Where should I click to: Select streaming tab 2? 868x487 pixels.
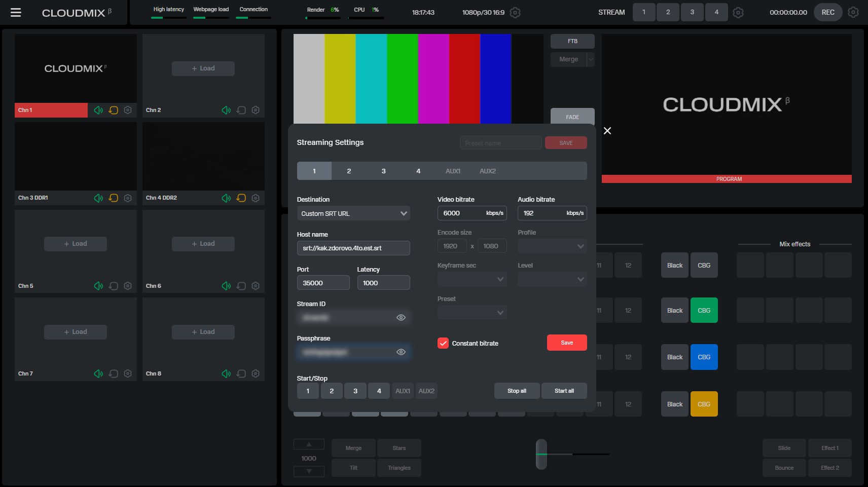pos(349,171)
